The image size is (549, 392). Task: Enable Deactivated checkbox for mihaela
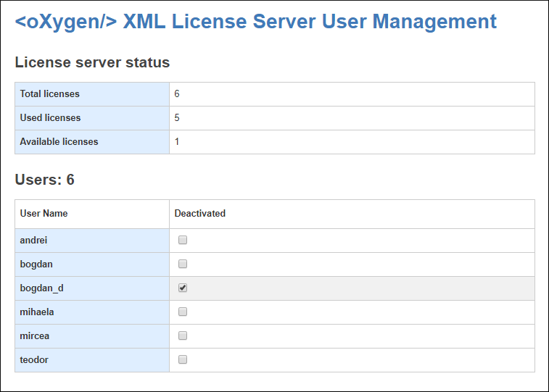[x=183, y=312]
